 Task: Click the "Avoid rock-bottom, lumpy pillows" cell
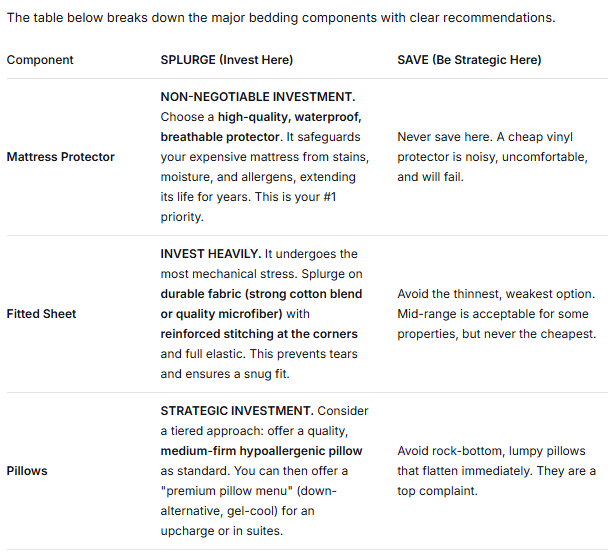click(491, 451)
